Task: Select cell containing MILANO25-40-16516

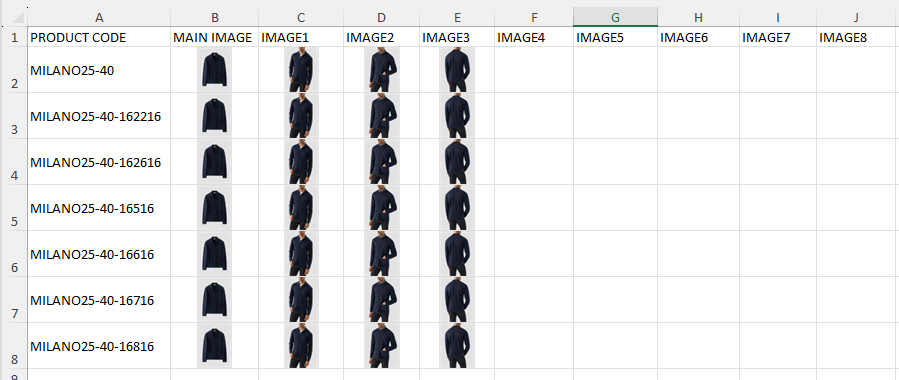Action: point(99,207)
